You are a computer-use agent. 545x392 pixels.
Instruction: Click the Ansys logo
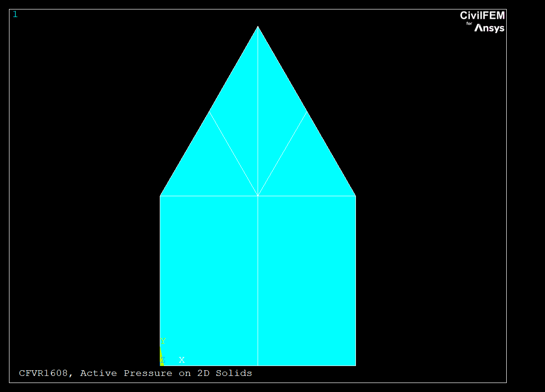click(489, 28)
